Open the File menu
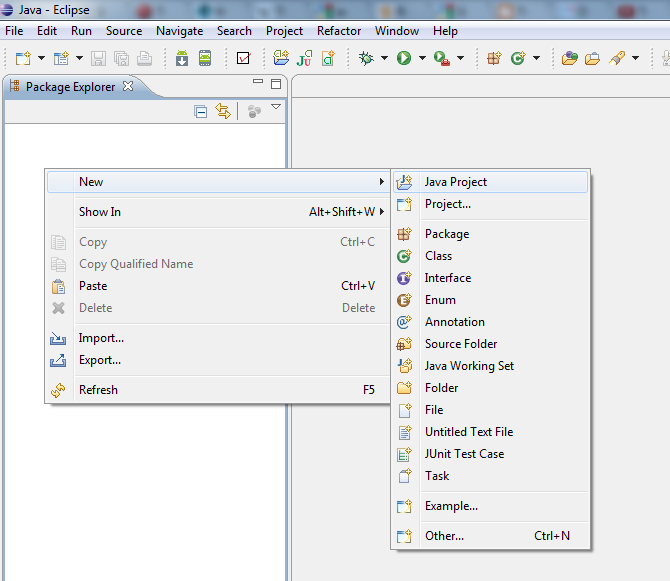The height and width of the screenshot is (581, 670). [14, 31]
